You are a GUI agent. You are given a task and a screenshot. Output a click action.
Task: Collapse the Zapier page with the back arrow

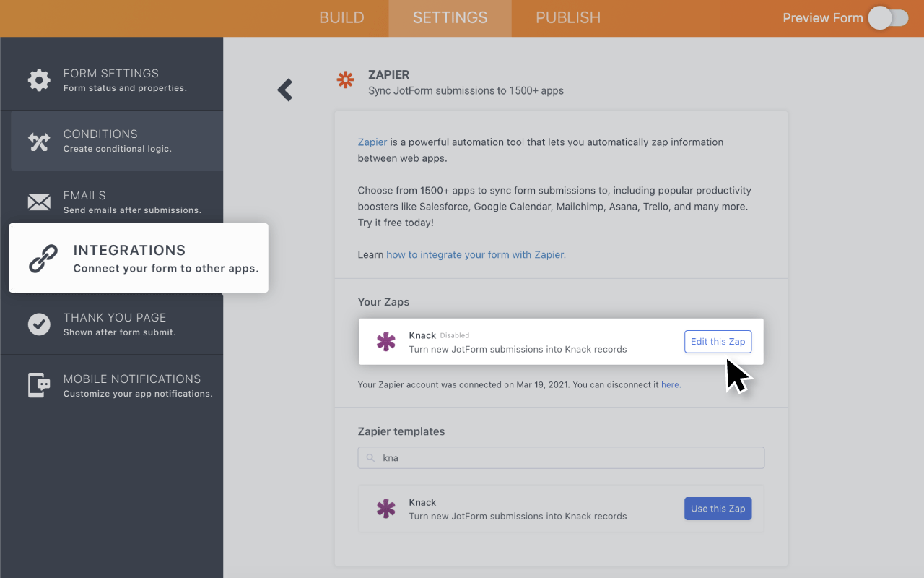pyautogui.click(x=284, y=90)
